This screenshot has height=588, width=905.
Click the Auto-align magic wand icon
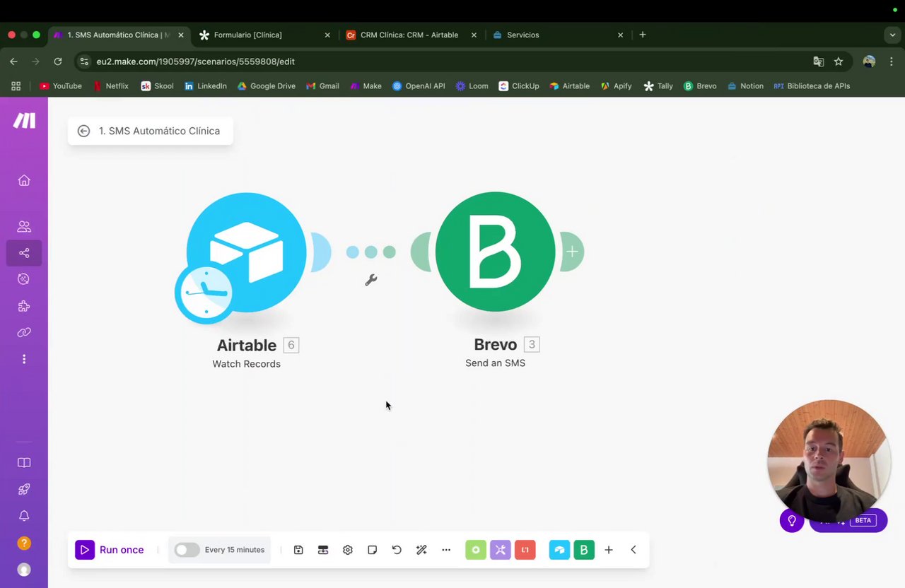pos(421,550)
